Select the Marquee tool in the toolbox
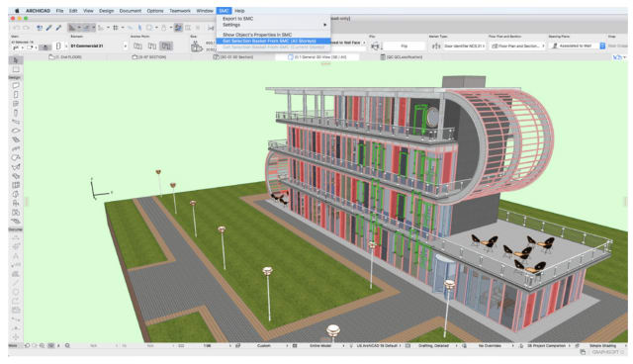Screen dimensions: 633x364 click(16, 69)
